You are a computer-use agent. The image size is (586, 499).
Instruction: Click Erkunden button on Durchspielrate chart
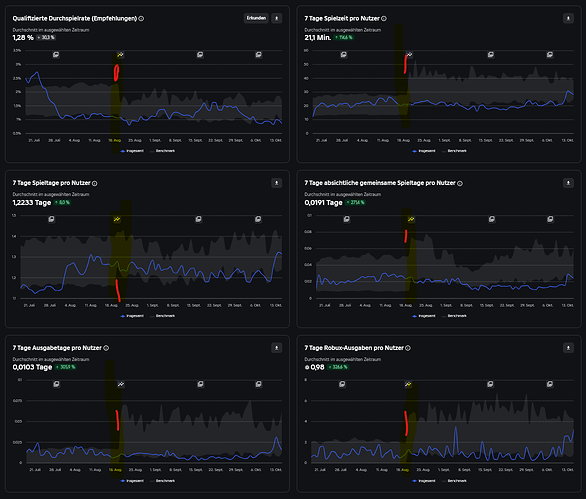(x=256, y=18)
